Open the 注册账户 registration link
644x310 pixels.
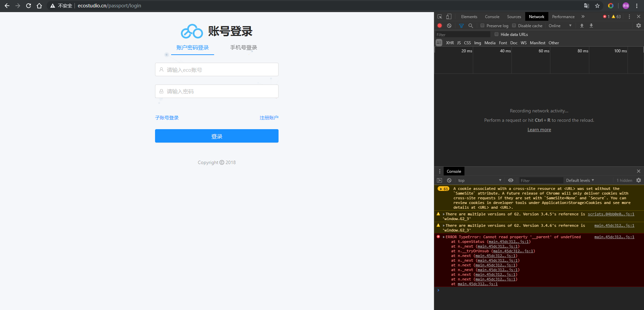(269, 118)
